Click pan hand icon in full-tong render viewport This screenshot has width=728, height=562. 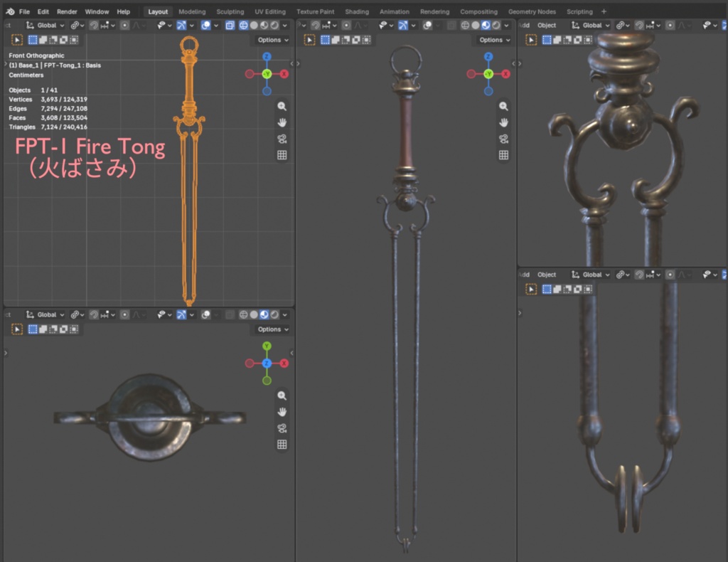tap(503, 122)
